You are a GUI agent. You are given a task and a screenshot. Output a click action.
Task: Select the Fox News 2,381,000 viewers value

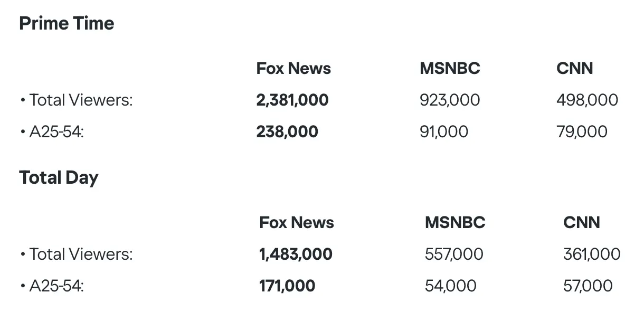292,100
